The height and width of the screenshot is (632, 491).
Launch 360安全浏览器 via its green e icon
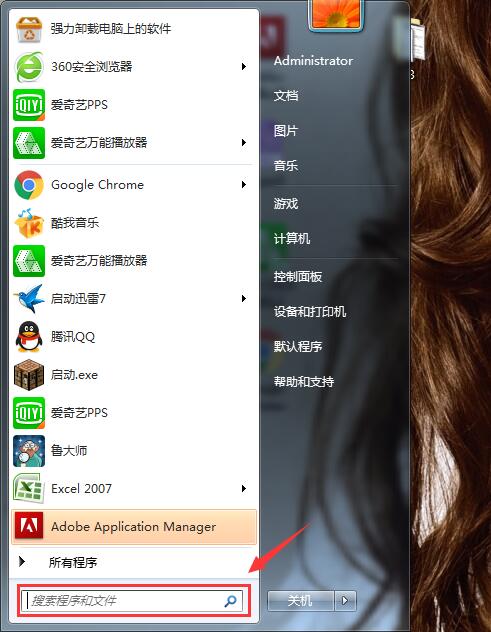(29, 67)
